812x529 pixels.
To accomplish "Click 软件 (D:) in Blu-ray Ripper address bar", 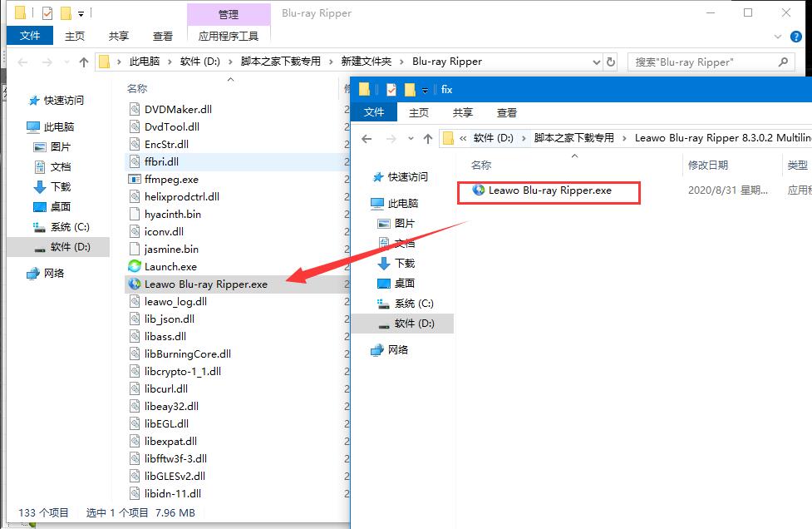I will coord(200,62).
